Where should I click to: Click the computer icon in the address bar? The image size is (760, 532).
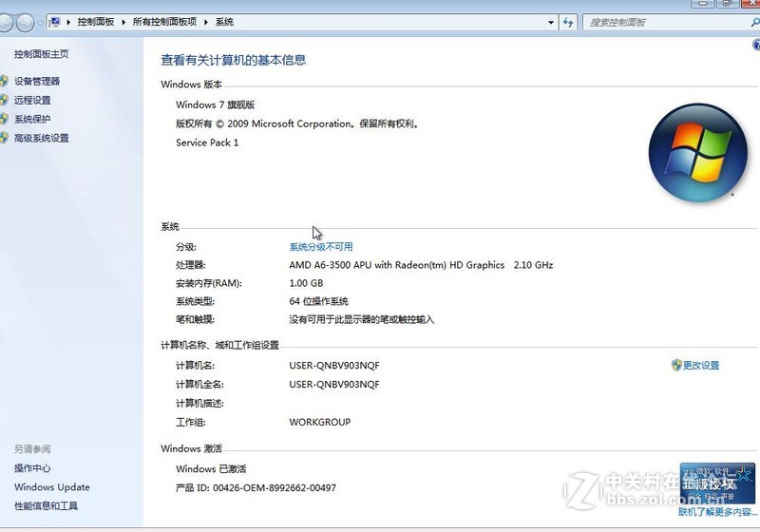click(x=55, y=22)
